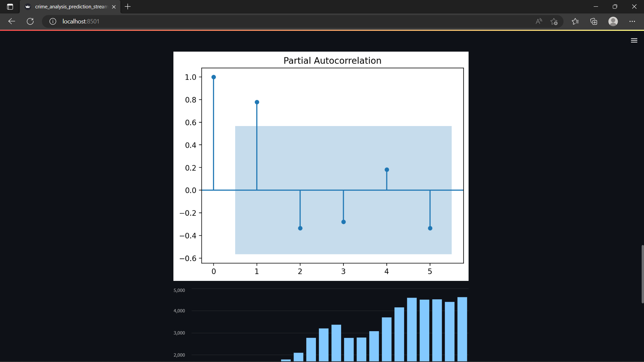Open a new browser tab

(x=128, y=6)
